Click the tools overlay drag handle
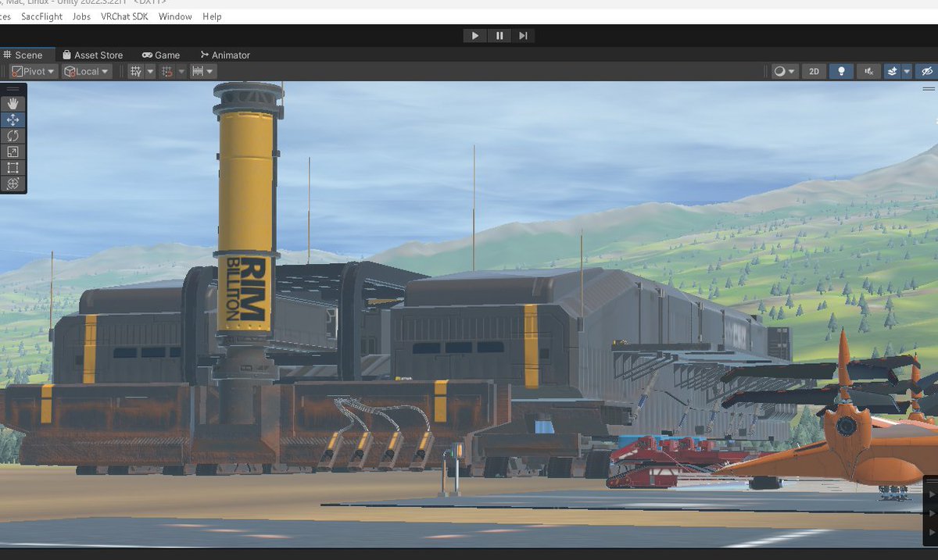The height and width of the screenshot is (560, 938). 13,89
